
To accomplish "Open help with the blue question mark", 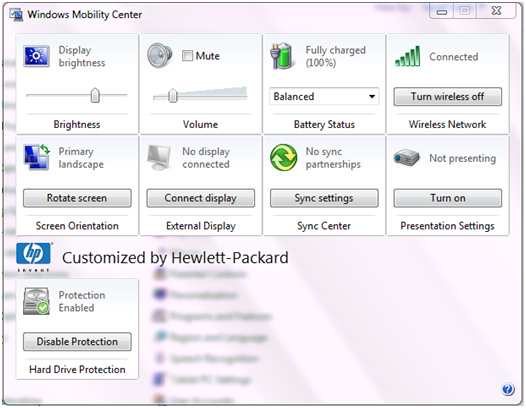I will point(508,389).
